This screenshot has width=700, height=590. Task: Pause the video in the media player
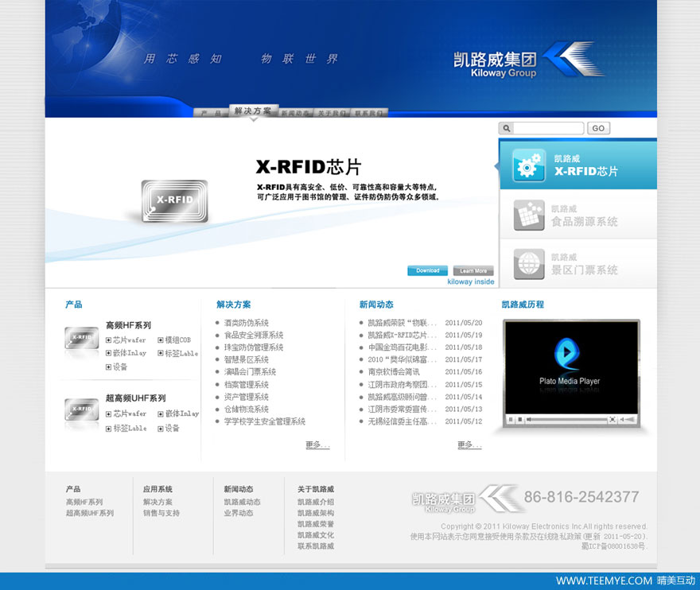click(x=511, y=420)
